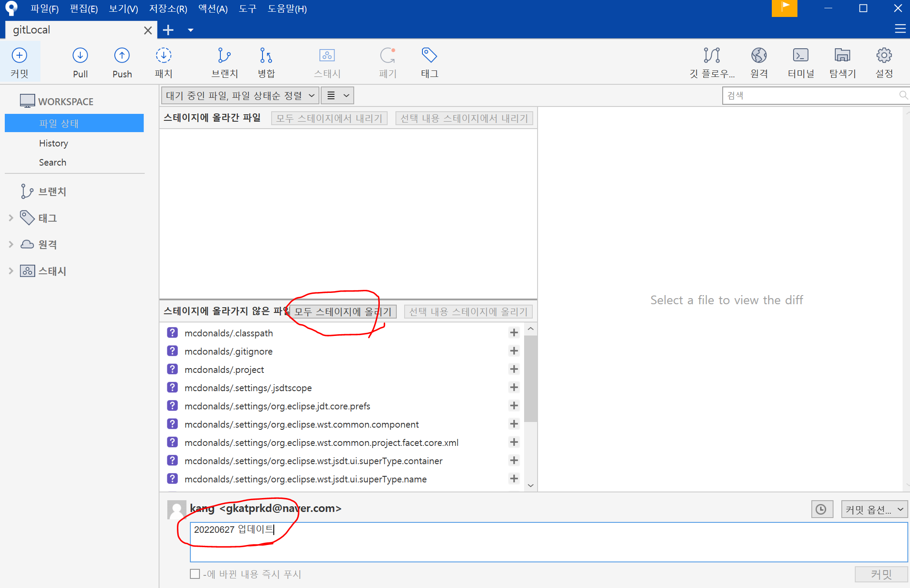The width and height of the screenshot is (910, 588).
Task: Click the 태그 toolbar icon
Action: pyautogui.click(x=429, y=62)
